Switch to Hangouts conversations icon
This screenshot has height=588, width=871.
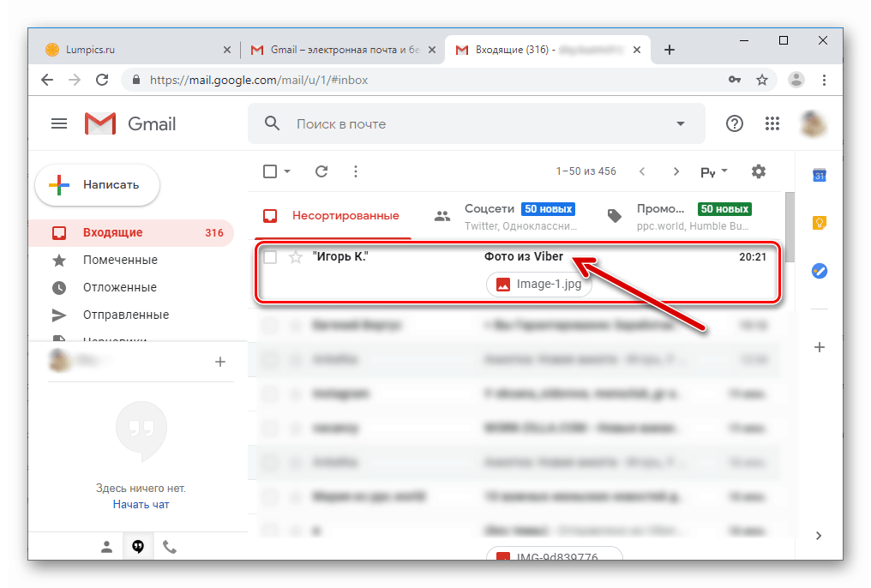click(138, 547)
